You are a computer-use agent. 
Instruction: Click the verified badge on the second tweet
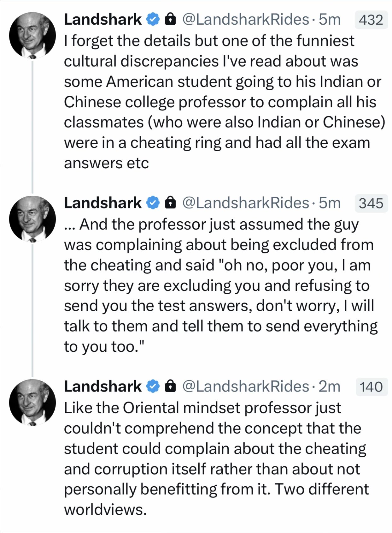point(153,203)
